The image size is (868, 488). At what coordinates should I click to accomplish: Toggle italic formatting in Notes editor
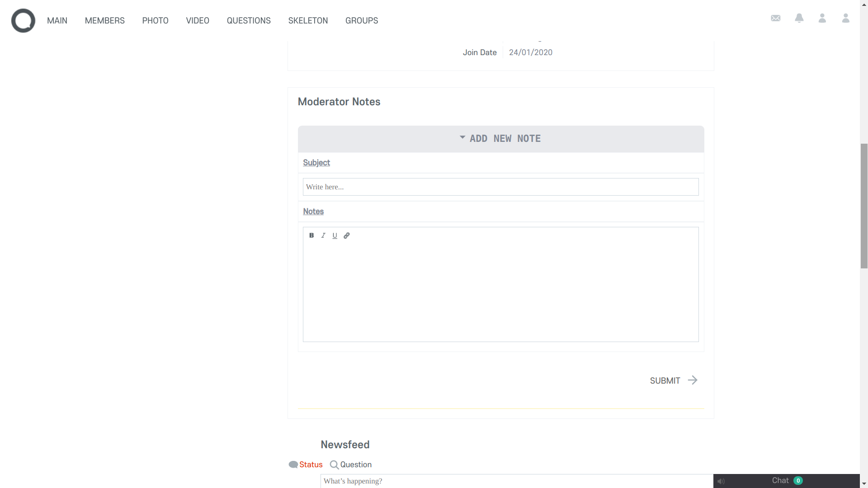point(323,235)
